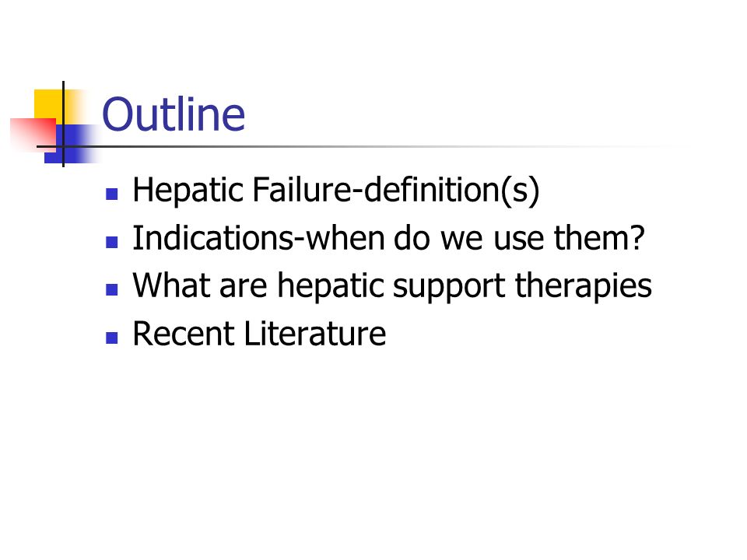Screen dimensions: 747x560
Task: Select the red gradient square decoration
Action: [x=33, y=133]
